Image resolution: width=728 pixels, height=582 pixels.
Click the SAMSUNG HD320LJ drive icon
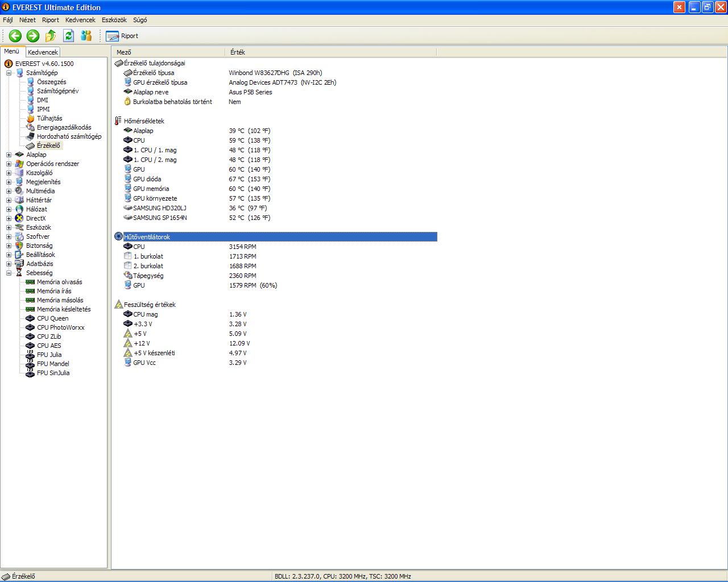click(127, 208)
